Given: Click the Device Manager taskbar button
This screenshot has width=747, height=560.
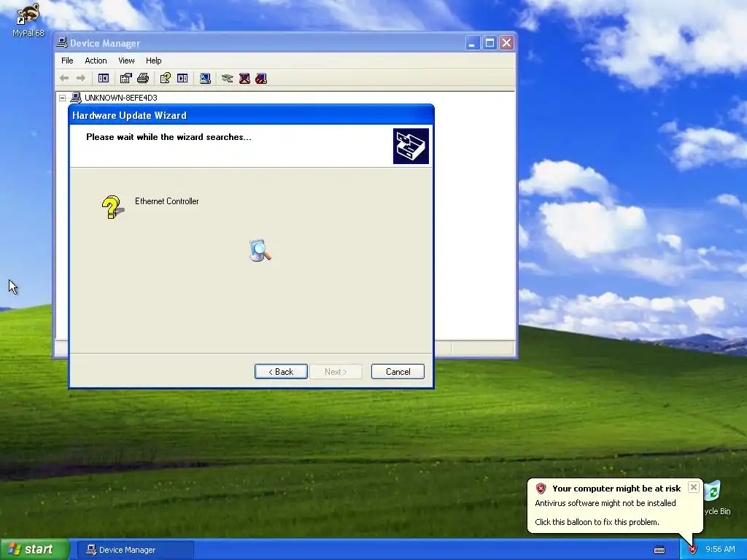Looking at the screenshot, I should click(x=135, y=550).
